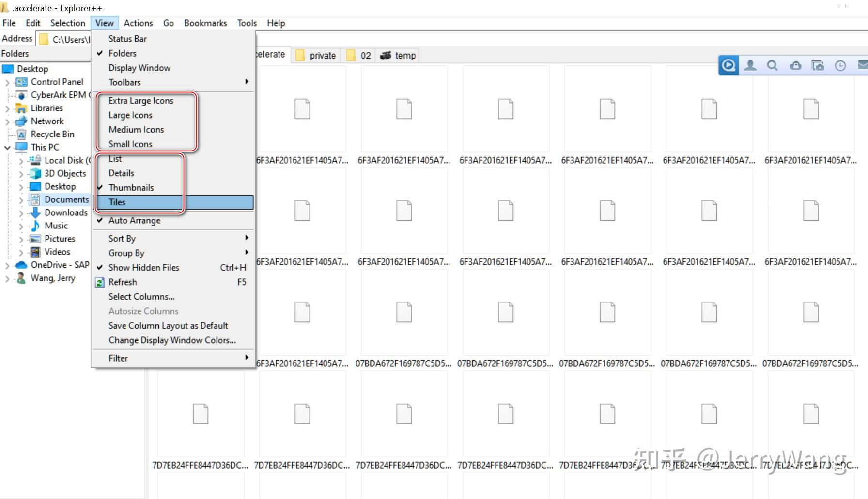Click the This PC computer icon
The width and height of the screenshot is (868, 499).
22,147
